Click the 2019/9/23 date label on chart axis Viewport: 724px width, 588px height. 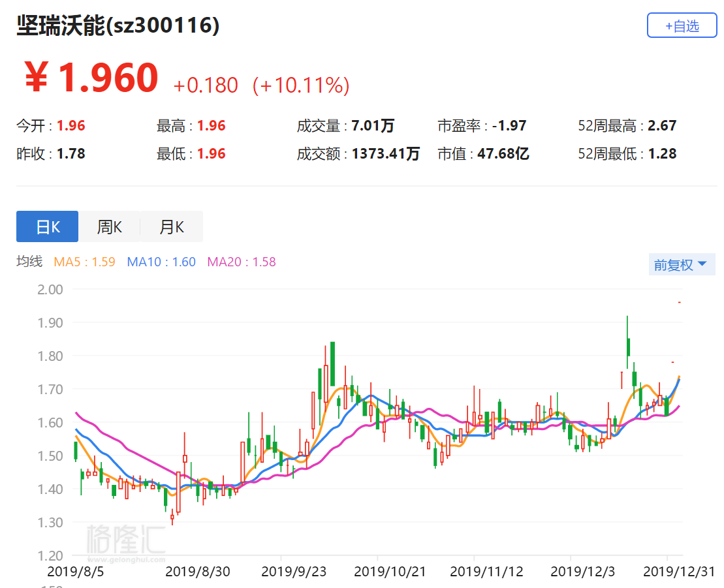coord(294,572)
